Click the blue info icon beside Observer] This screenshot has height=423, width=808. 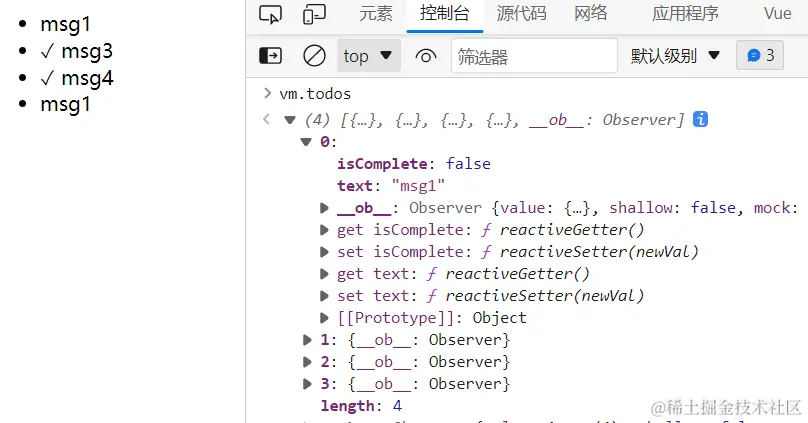tap(700, 119)
